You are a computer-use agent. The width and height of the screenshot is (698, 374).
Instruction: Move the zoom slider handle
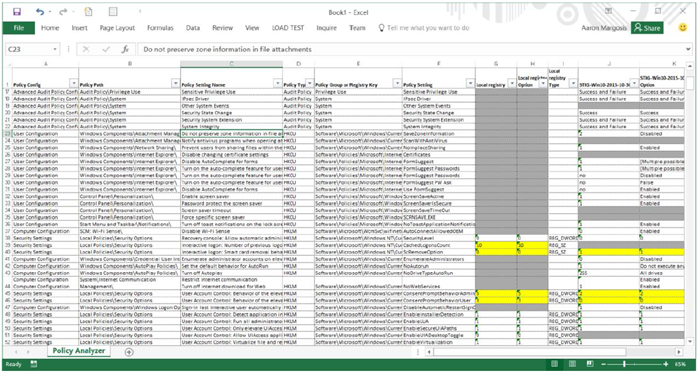(625, 364)
